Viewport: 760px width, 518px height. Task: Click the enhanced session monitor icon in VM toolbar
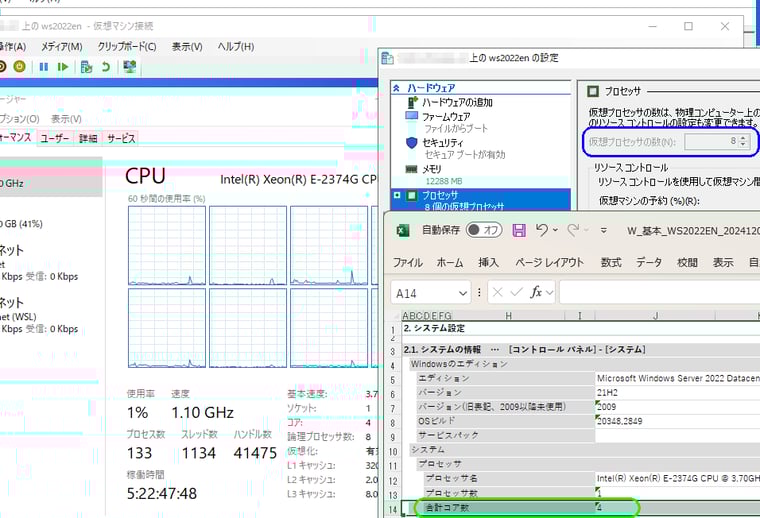tap(129, 66)
